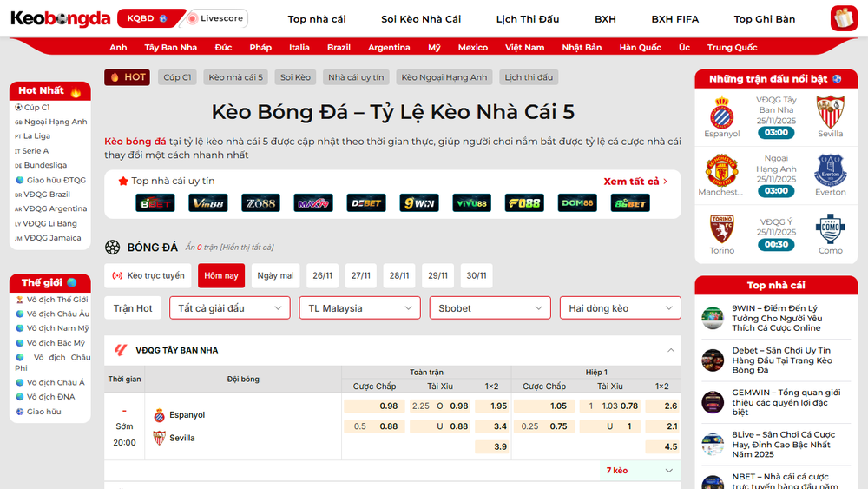Collapse the VĐQG Tây Ban Nha section
Image resolution: width=868 pixels, height=489 pixels.
coord(671,350)
